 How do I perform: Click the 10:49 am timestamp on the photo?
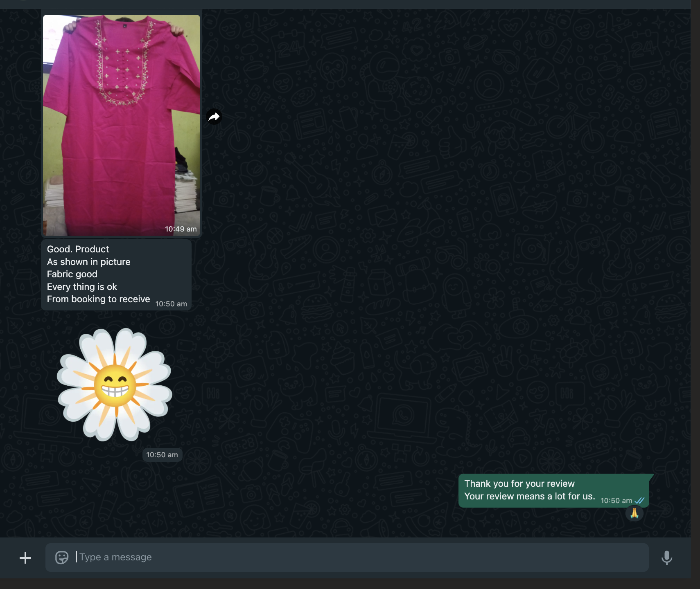(x=181, y=229)
